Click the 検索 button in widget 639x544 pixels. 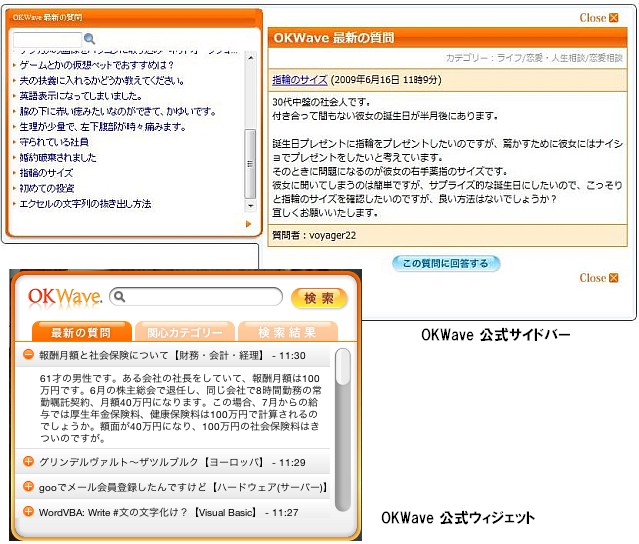pyautogui.click(x=319, y=298)
